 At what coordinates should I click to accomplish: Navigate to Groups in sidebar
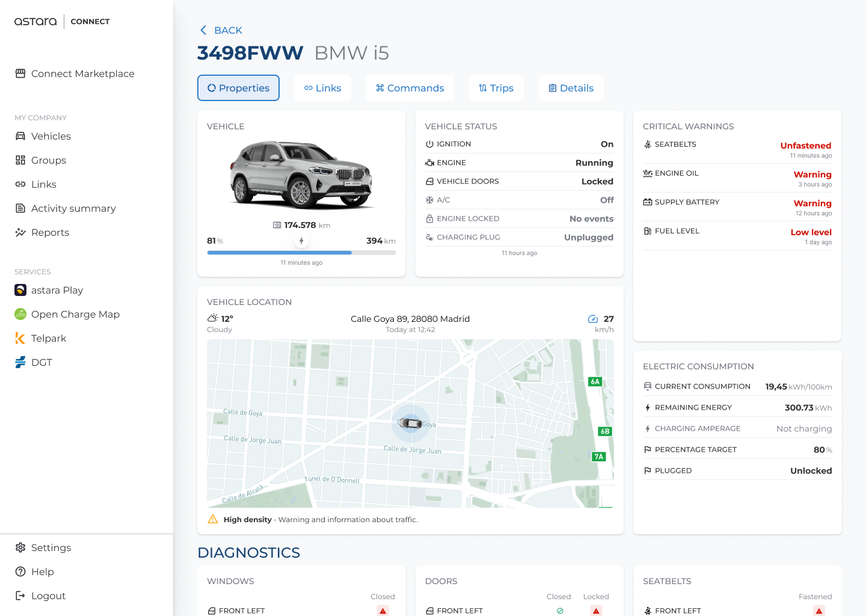click(x=49, y=160)
